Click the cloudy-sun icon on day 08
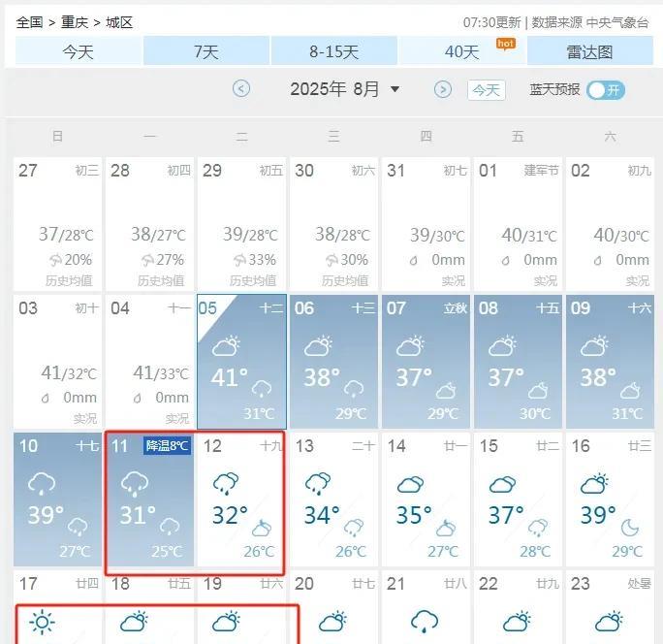The width and height of the screenshot is (663, 644). (x=502, y=345)
